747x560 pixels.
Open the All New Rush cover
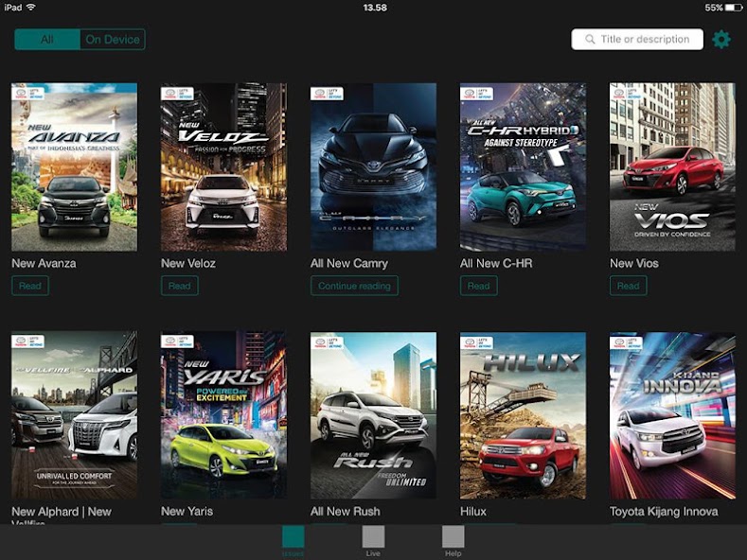pos(373,414)
